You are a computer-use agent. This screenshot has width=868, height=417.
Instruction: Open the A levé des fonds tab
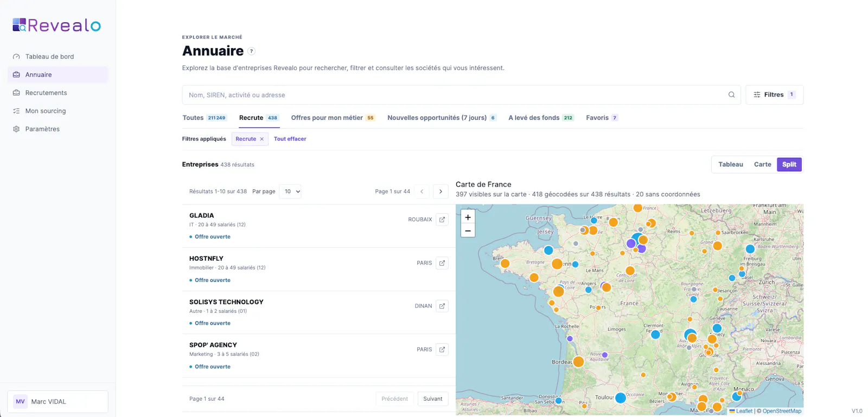coord(541,118)
